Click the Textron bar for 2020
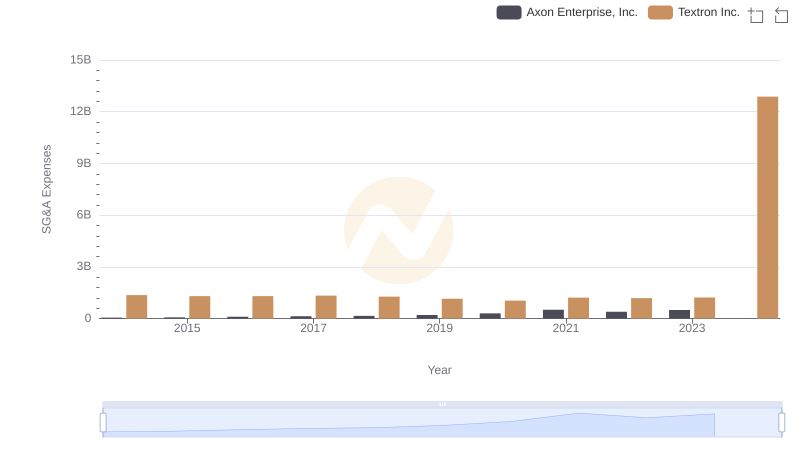This screenshot has height=461, width=800. coord(515,310)
